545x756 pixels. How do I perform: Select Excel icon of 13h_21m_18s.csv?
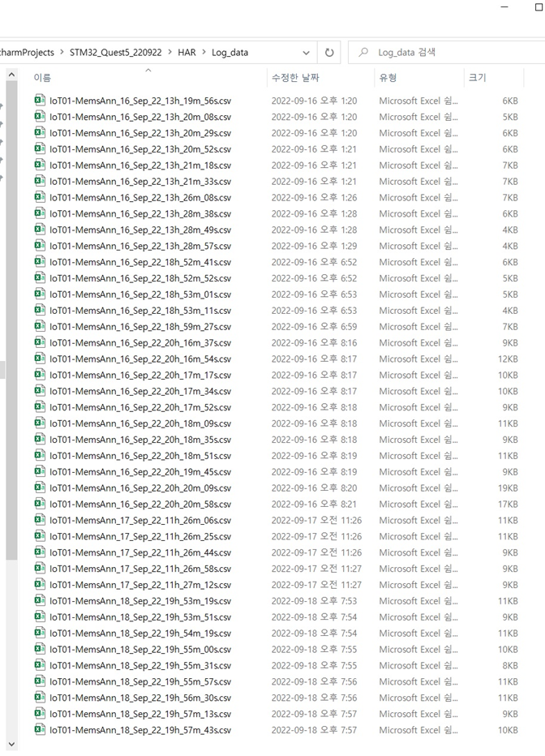40,165
